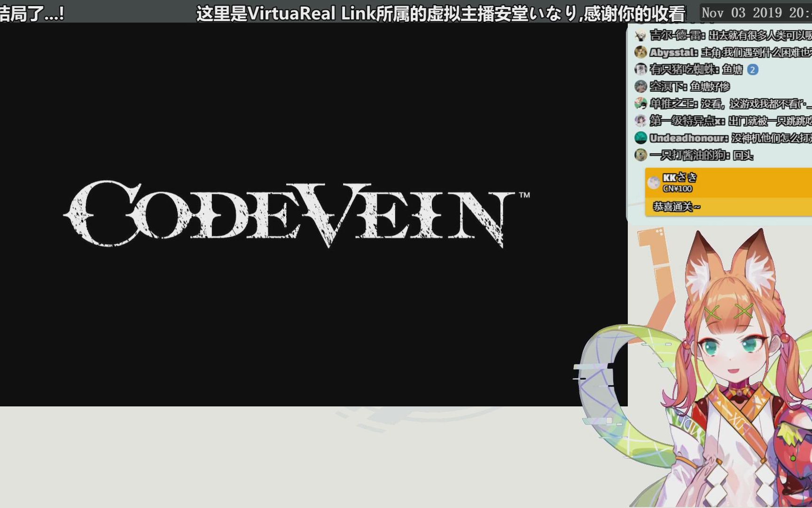Click the message 鱼塘好惨
This screenshot has width=812, height=508.
(x=710, y=87)
